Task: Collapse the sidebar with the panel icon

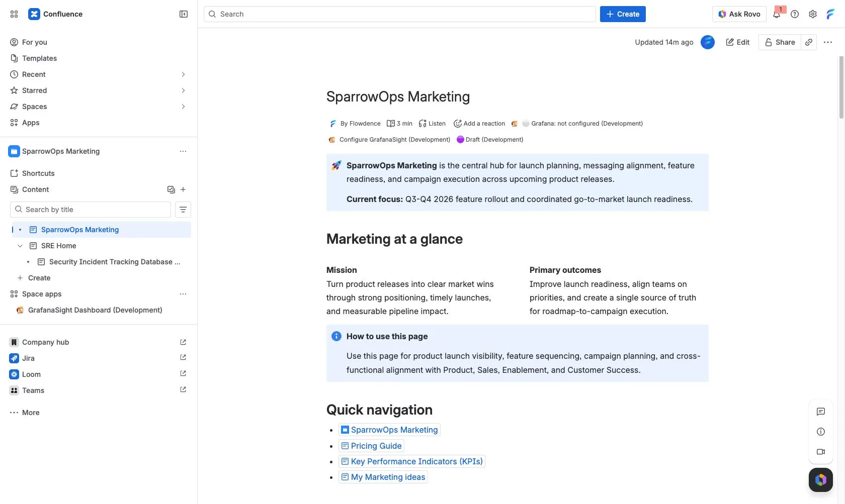Action: click(x=184, y=14)
